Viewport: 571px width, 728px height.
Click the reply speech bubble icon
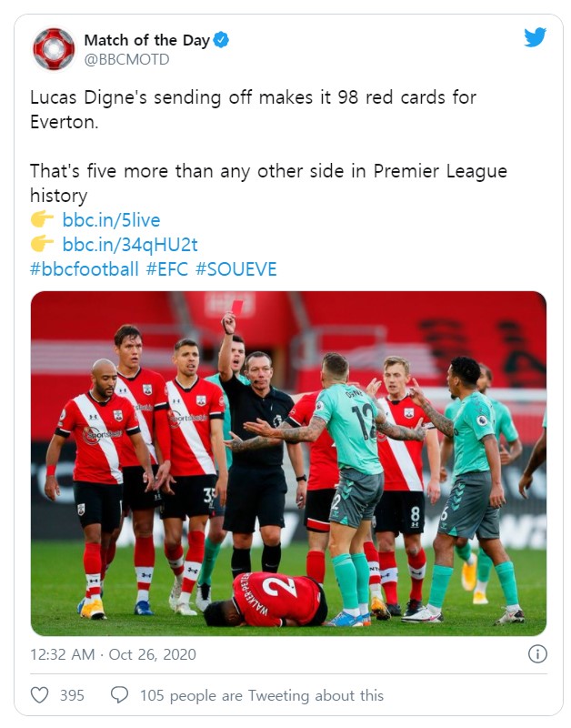tap(120, 695)
